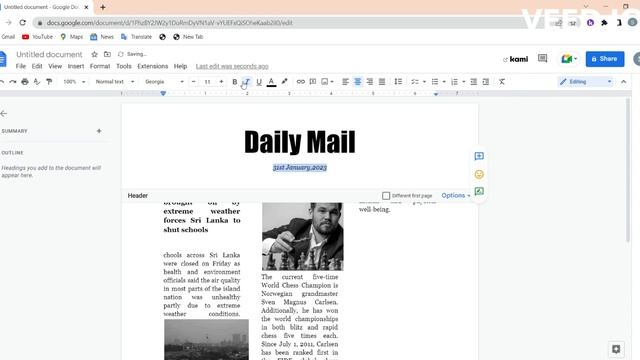Star the Untitled document
640x360 pixels.
[x=95, y=54]
